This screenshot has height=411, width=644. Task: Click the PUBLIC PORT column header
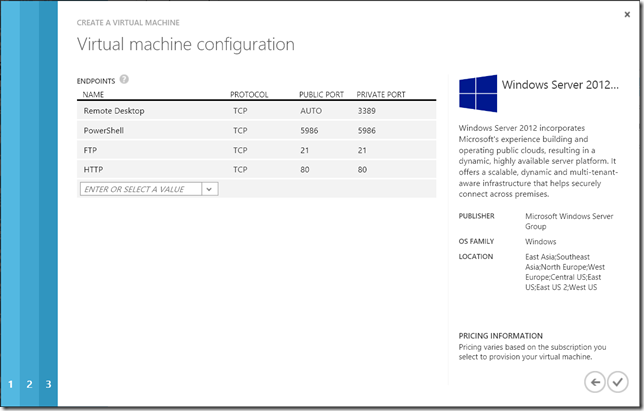pyautogui.click(x=321, y=94)
